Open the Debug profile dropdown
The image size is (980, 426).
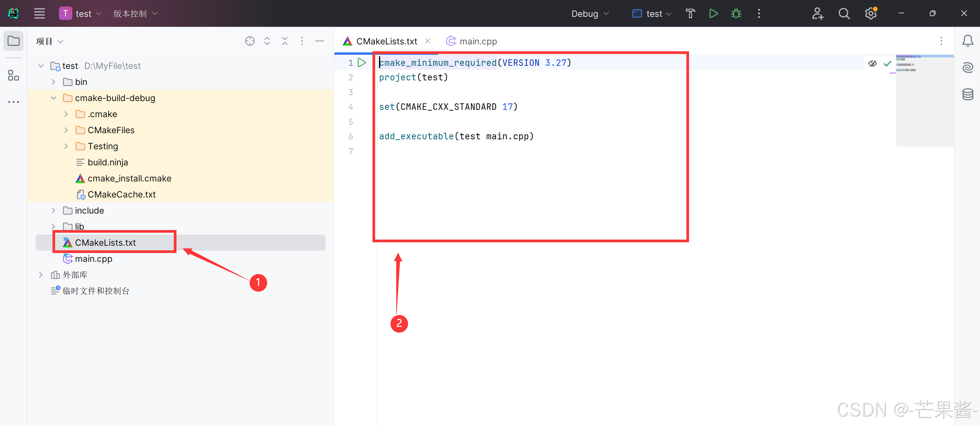(x=590, y=14)
